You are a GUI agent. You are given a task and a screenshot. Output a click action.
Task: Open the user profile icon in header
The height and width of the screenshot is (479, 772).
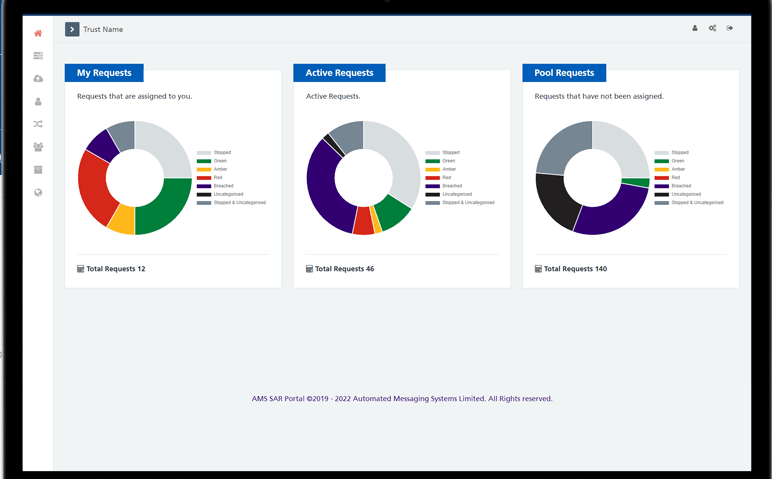pos(695,28)
